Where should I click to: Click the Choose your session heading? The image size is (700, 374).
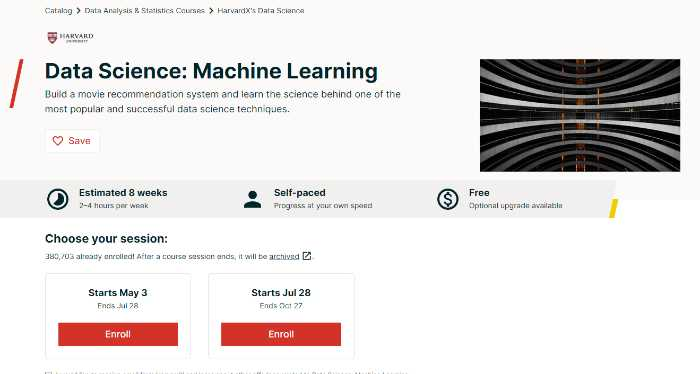[106, 239]
